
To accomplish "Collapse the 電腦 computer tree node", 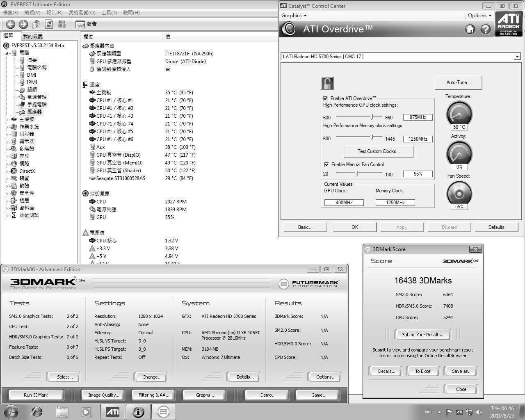I will click(7, 53).
